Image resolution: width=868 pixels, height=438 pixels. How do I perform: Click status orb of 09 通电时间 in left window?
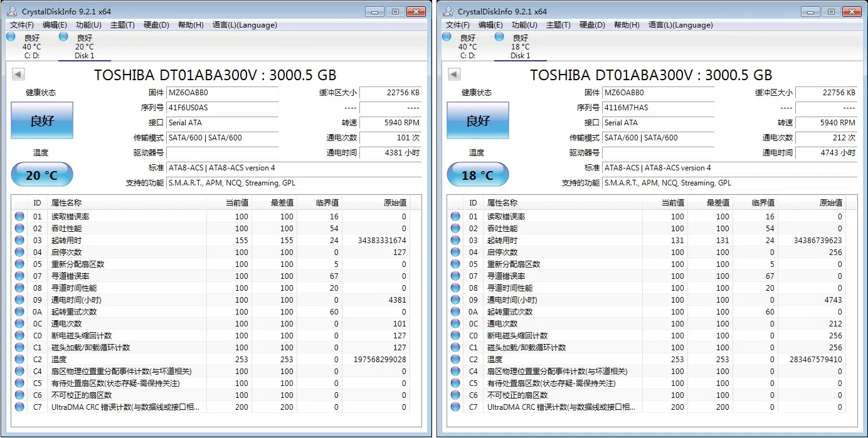click(19, 300)
